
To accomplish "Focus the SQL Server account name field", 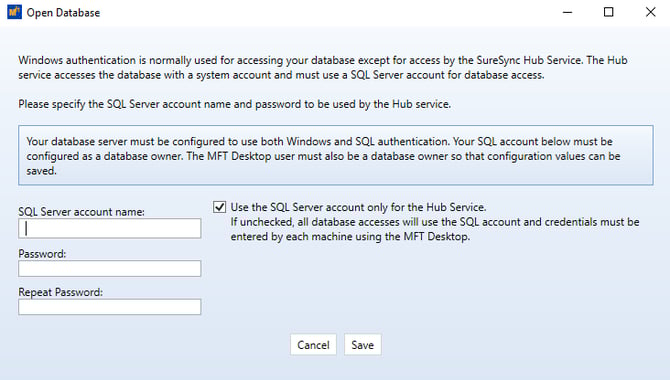I will [x=109, y=228].
